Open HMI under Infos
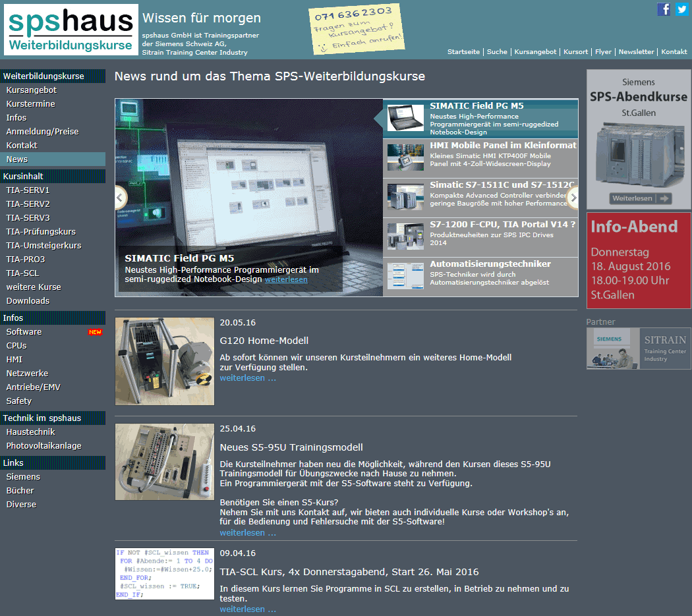The height and width of the screenshot is (616, 692). coord(14,360)
